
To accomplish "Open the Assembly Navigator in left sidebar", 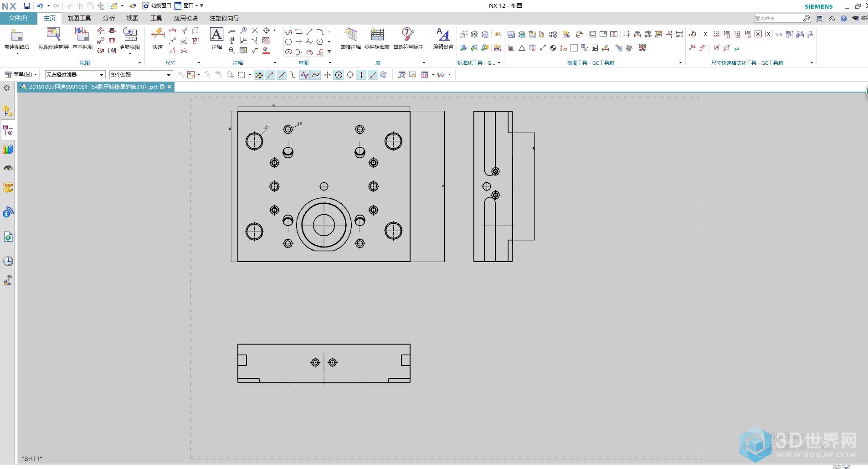I will [8, 111].
